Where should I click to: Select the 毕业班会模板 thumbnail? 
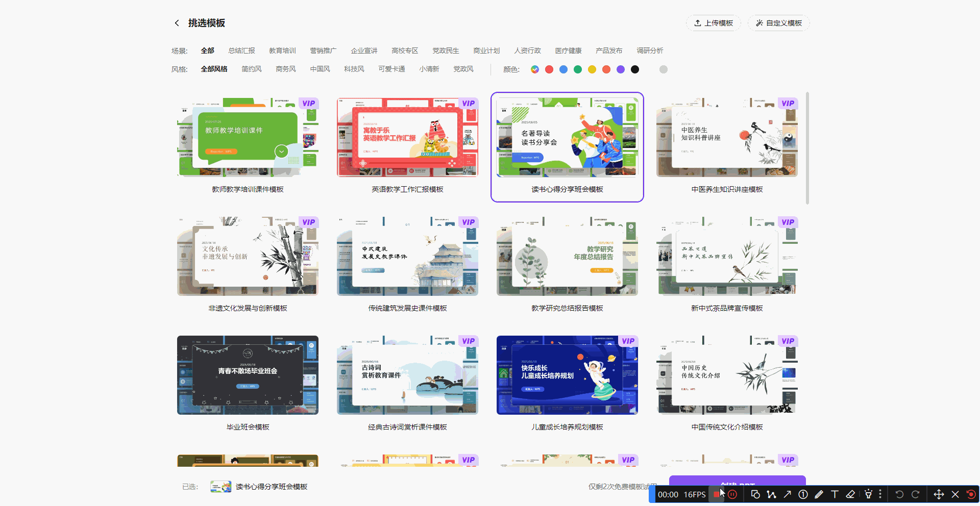[248, 375]
